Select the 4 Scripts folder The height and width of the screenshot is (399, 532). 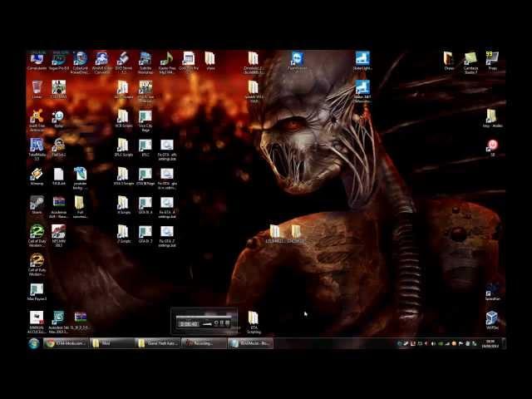coord(124,205)
